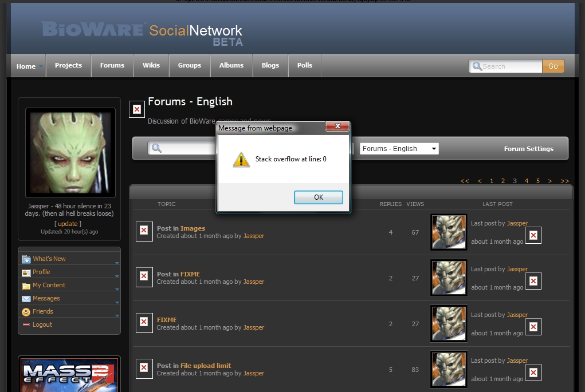Click the update status link

[68, 224]
